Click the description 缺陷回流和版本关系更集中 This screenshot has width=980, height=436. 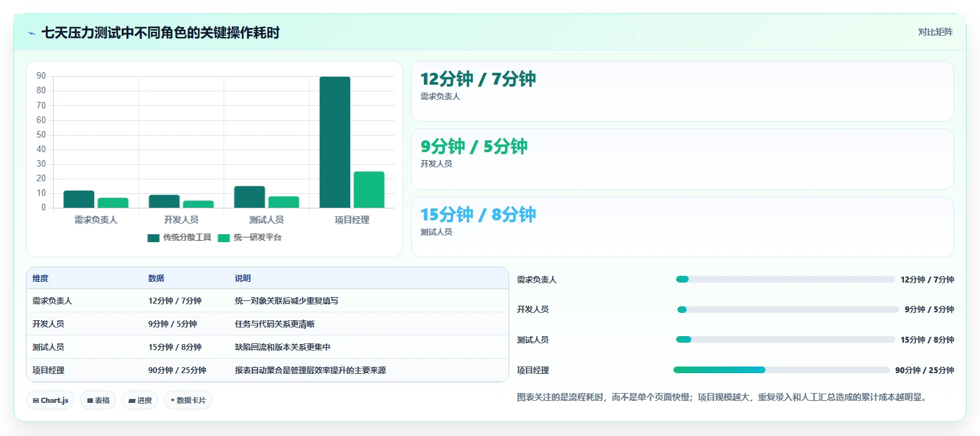pos(283,347)
